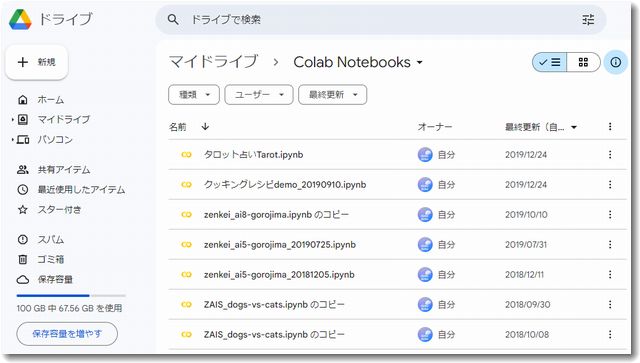Switch to list layout view
Image resolution: width=640 pixels, height=363 pixels.
click(549, 62)
